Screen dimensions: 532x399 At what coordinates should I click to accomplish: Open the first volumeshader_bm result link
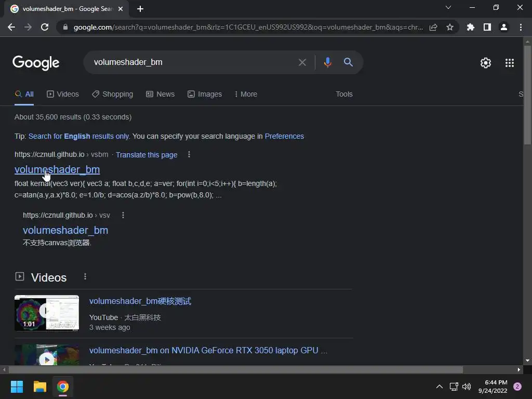(57, 170)
